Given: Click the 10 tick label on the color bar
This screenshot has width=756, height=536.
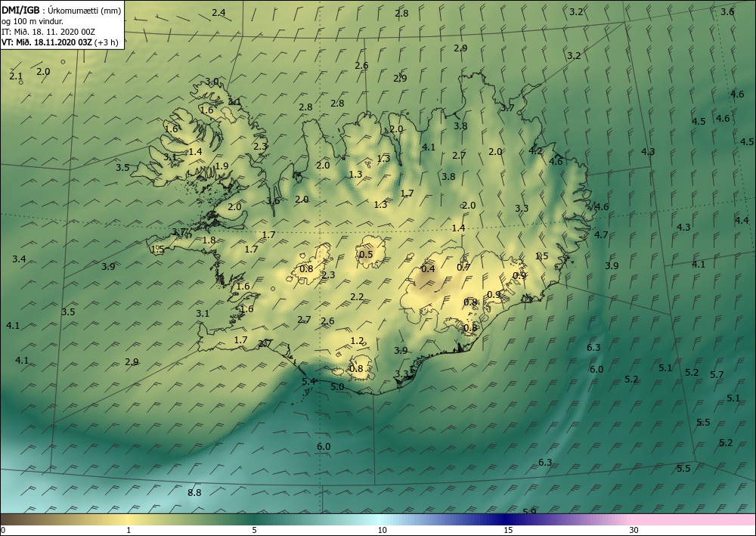Looking at the screenshot, I should point(382,531).
